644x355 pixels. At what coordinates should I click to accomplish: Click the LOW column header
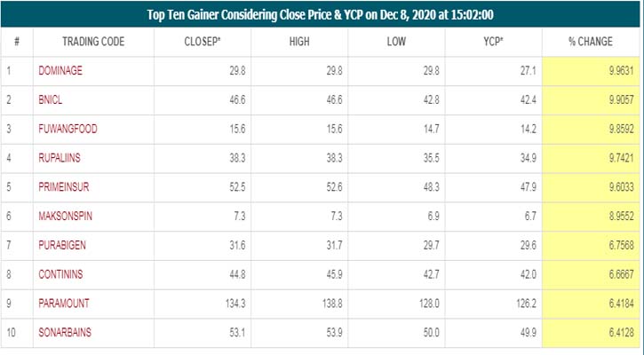[x=397, y=42]
